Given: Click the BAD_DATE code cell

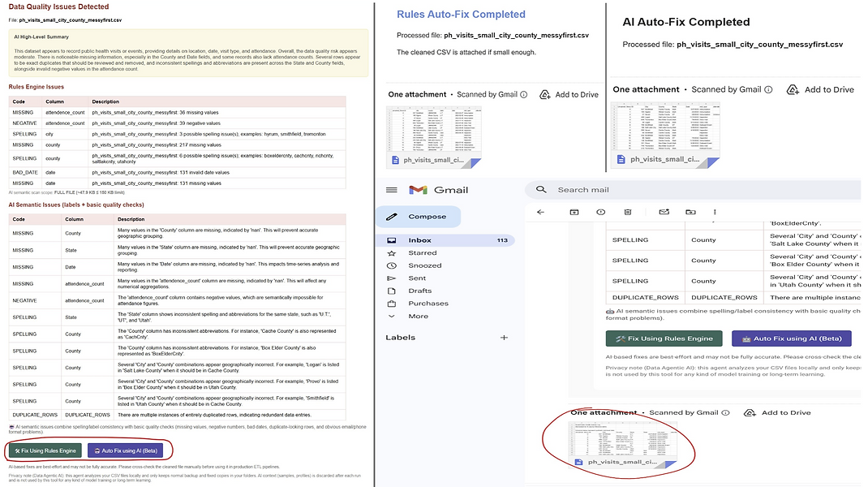Looking at the screenshot, I should pos(25,172).
